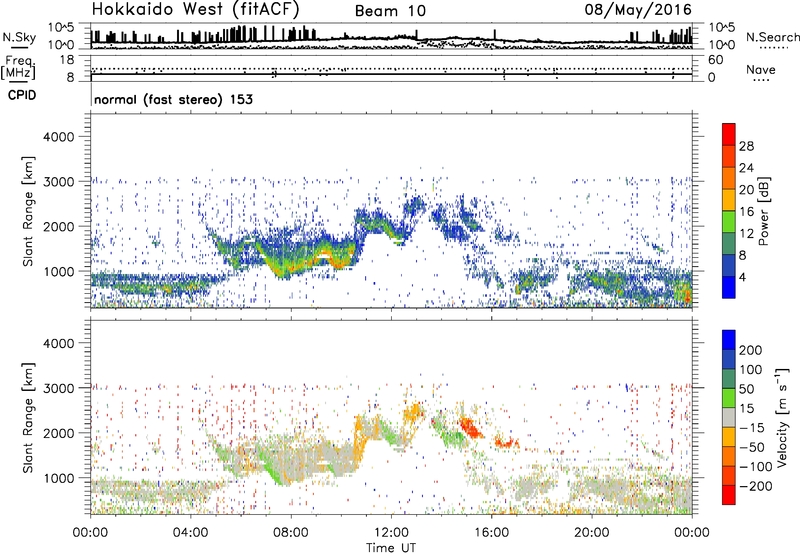
Task: Click the '12:00' time axis tick label
Action: coord(391,533)
